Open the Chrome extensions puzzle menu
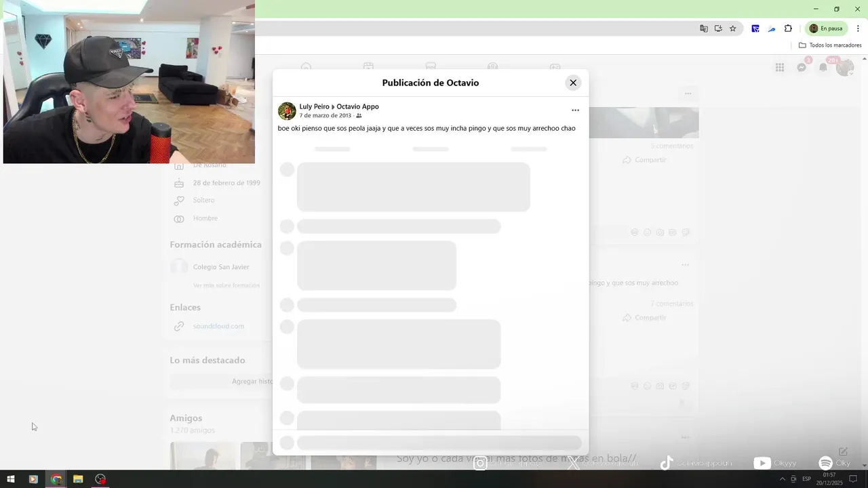The width and height of the screenshot is (868, 488). point(788,28)
